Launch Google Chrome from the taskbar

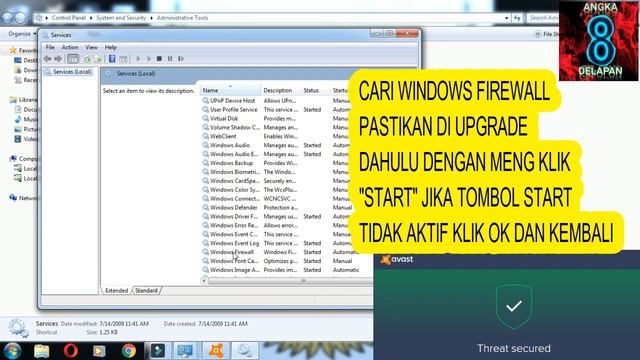(129, 351)
